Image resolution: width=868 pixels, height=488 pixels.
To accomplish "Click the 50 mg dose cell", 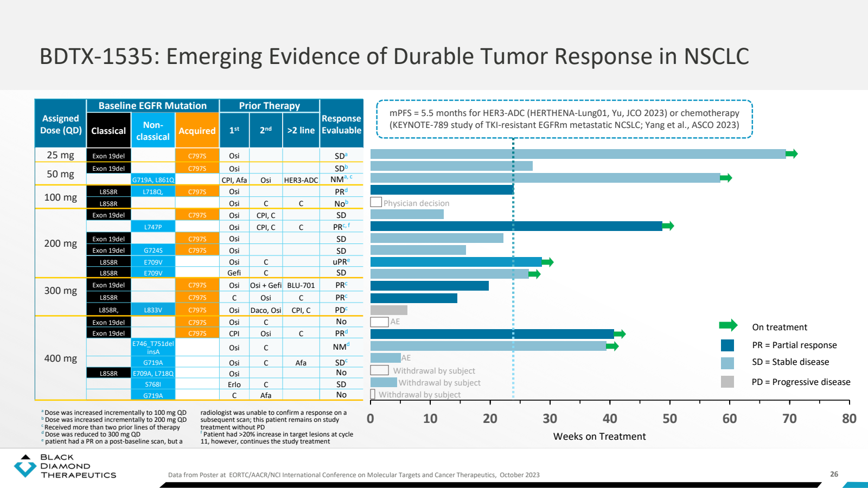I will (x=61, y=174).
